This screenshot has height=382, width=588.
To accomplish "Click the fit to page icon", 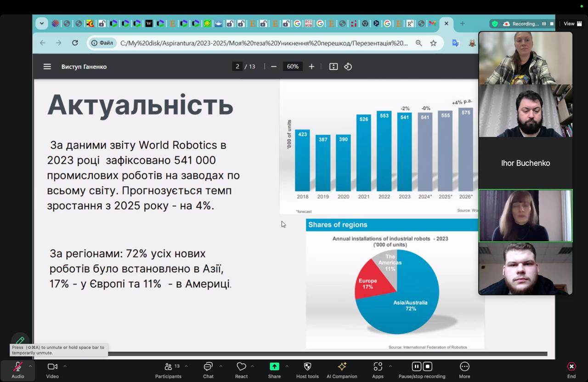I will click(x=334, y=67).
